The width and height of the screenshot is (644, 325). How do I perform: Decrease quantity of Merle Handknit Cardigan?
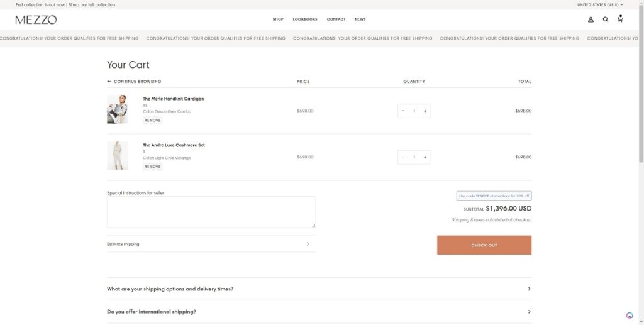coord(403,111)
